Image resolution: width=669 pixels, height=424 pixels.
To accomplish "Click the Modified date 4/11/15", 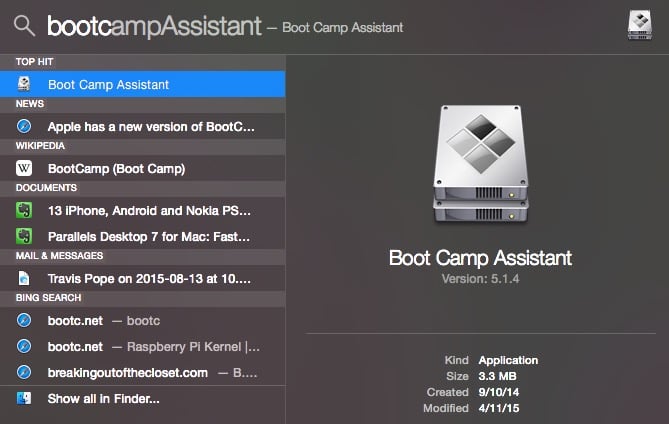I will [498, 408].
